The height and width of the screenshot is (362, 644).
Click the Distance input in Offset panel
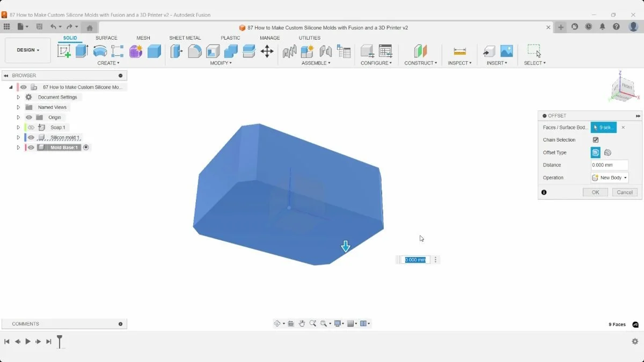coord(610,165)
